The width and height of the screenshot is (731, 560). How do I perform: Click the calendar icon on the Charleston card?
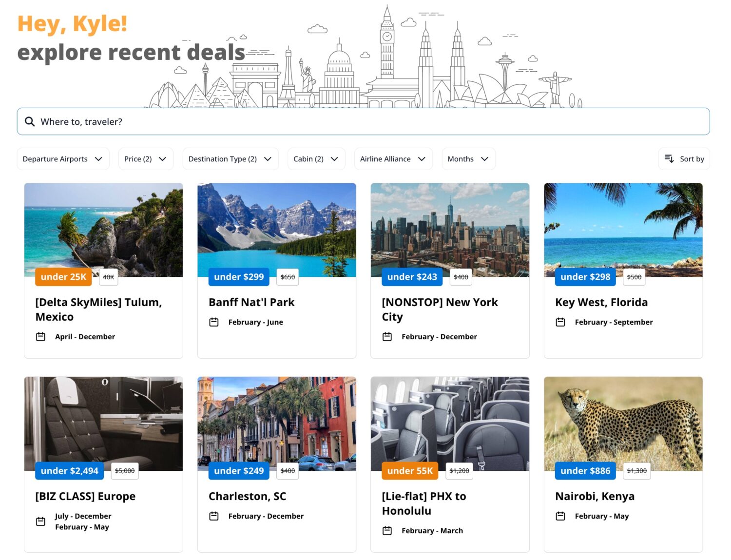(214, 516)
